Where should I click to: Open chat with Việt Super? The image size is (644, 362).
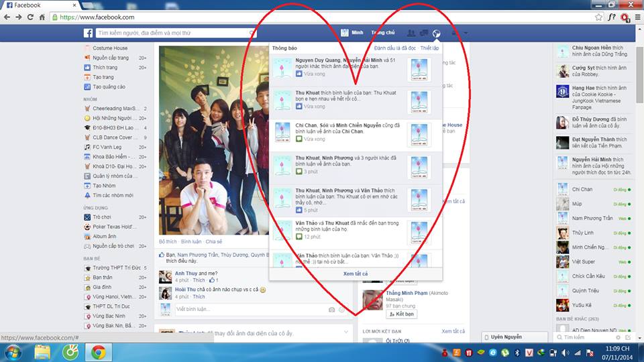pyautogui.click(x=594, y=262)
